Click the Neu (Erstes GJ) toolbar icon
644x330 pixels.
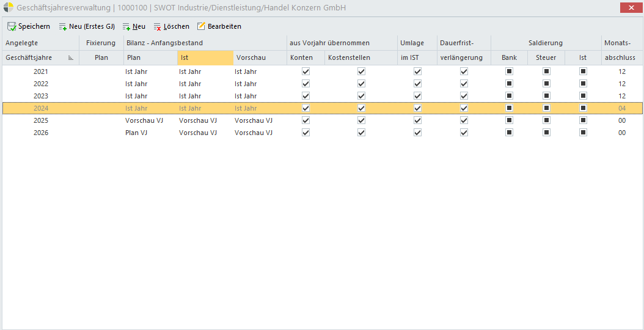point(62,27)
